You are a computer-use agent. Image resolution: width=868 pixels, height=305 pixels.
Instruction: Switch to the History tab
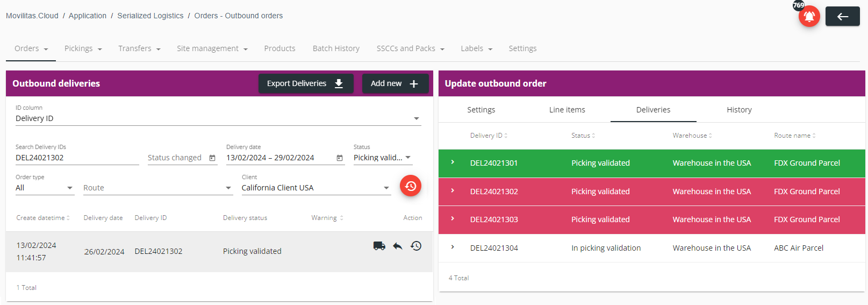click(x=739, y=110)
